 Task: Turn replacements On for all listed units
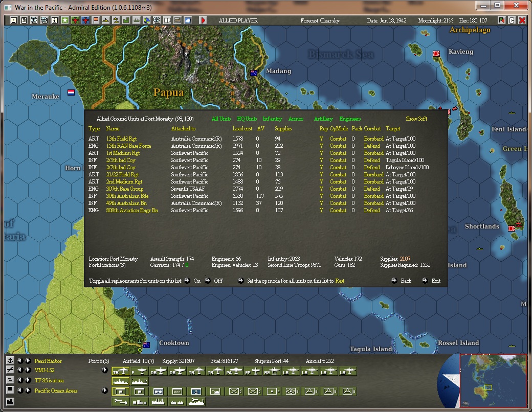187,281
